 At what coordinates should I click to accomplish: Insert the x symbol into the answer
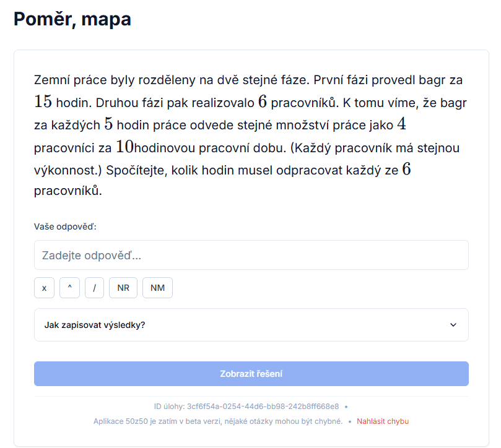pyautogui.click(x=44, y=287)
